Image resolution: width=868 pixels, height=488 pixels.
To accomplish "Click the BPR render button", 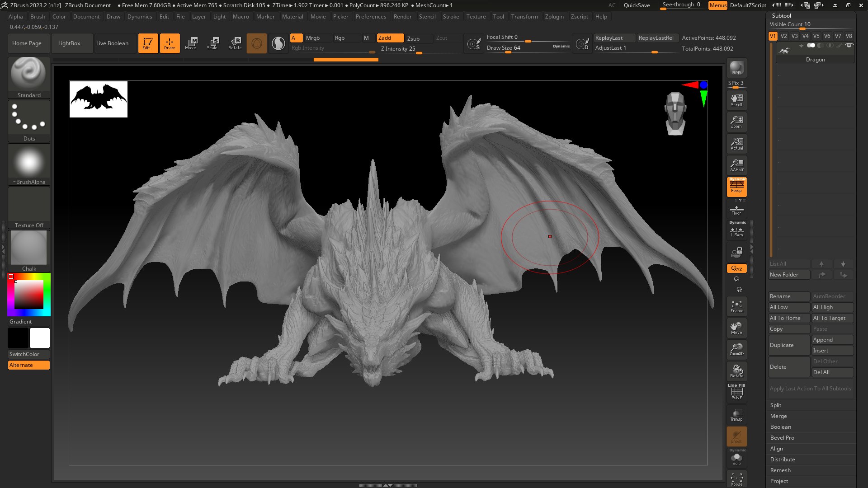I will [736, 68].
